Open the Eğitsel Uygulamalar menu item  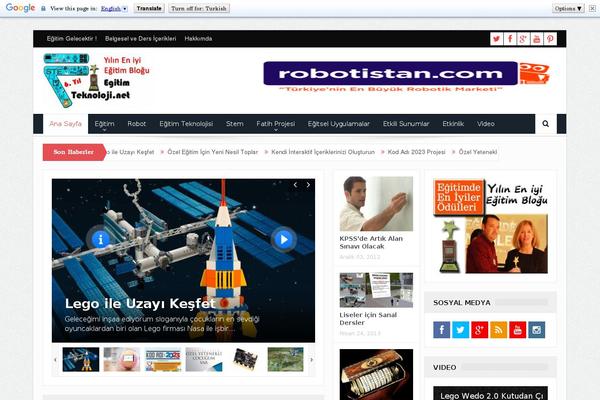[x=339, y=124]
